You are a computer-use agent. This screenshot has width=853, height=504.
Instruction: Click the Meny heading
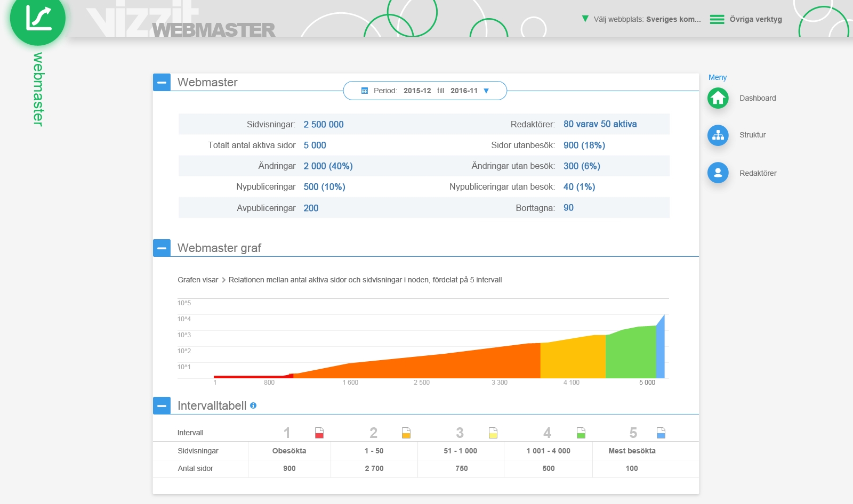click(x=718, y=77)
